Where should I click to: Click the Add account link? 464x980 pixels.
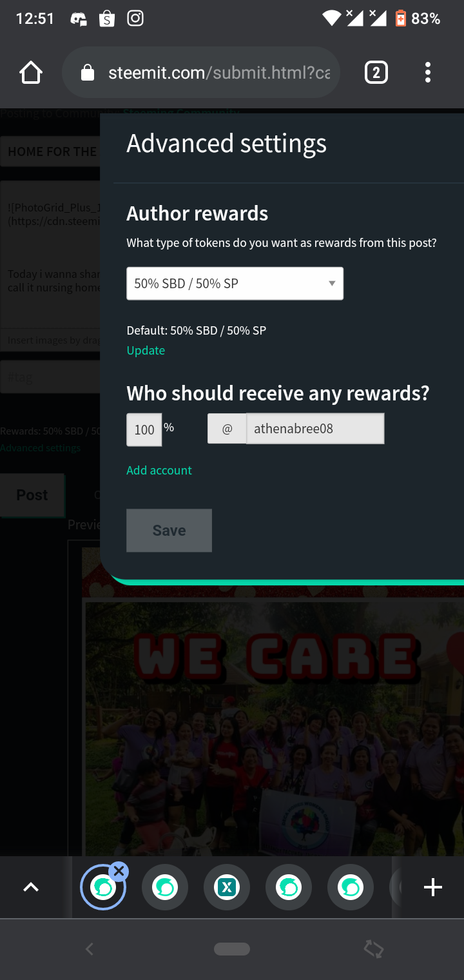pyautogui.click(x=159, y=470)
